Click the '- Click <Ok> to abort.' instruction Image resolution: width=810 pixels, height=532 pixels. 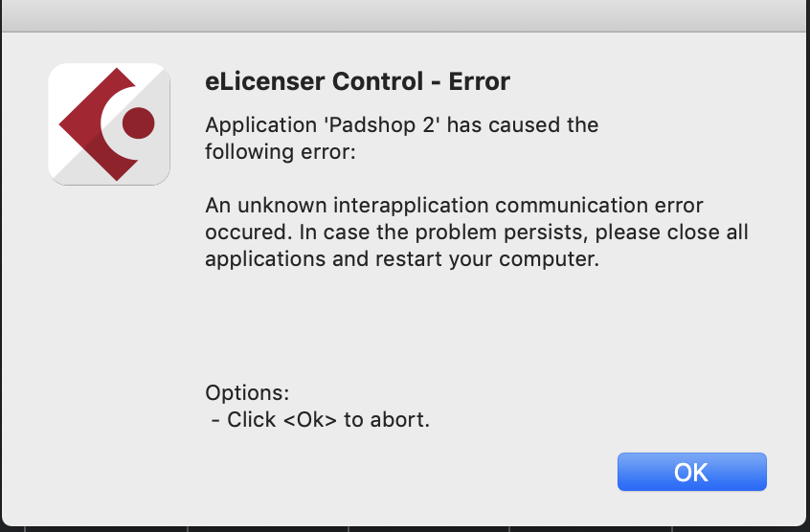(x=321, y=419)
